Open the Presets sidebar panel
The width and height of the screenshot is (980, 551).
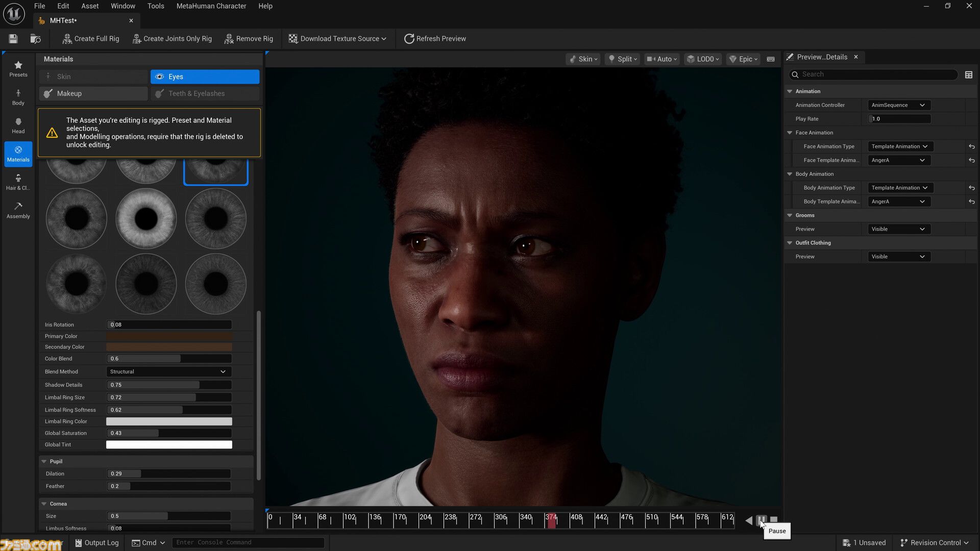(18, 69)
